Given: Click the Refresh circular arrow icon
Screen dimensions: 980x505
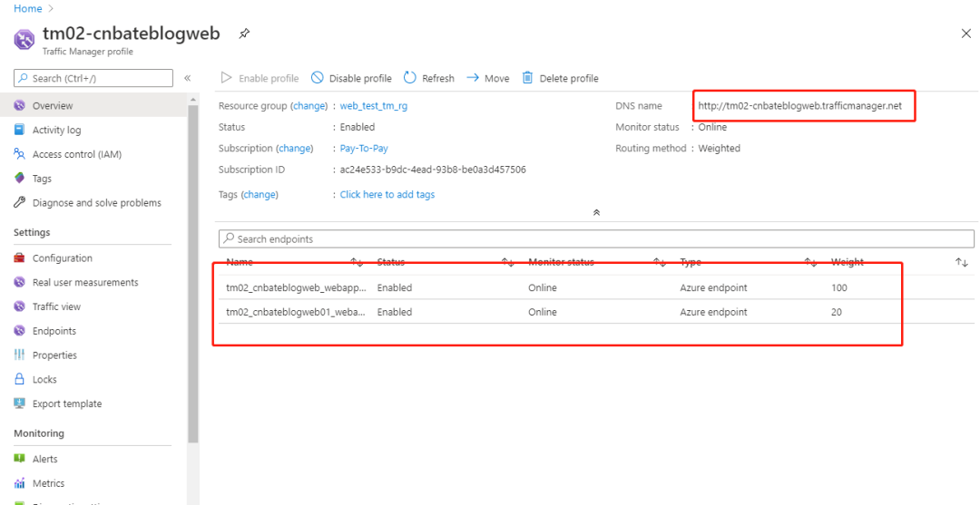Looking at the screenshot, I should [410, 78].
